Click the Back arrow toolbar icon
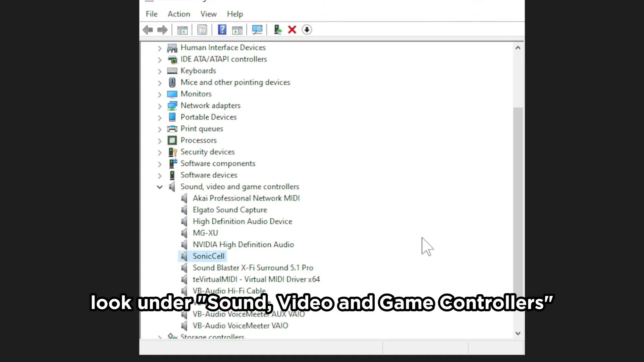This screenshot has width=644, height=362. (148, 30)
